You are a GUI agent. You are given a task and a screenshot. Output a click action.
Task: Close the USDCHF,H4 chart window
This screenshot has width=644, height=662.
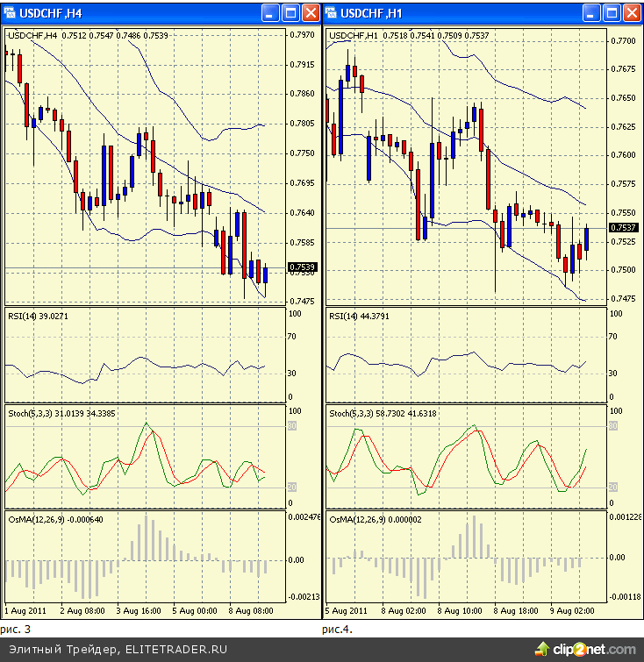coord(311,12)
